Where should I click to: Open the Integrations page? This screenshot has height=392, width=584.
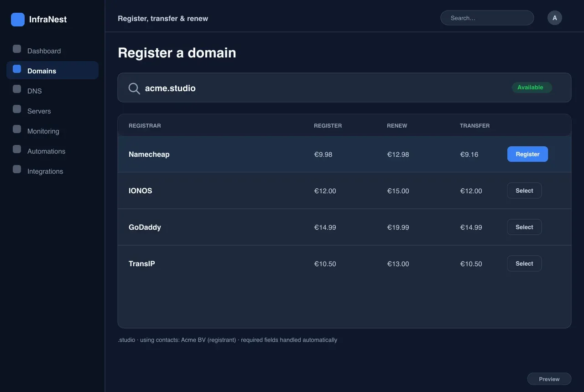pos(52,171)
